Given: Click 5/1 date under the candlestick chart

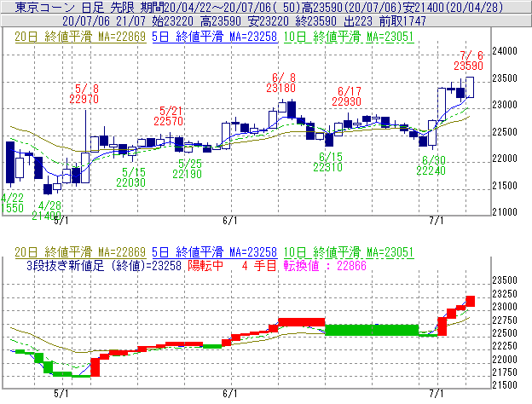Looking at the screenshot, I should (x=61, y=221).
